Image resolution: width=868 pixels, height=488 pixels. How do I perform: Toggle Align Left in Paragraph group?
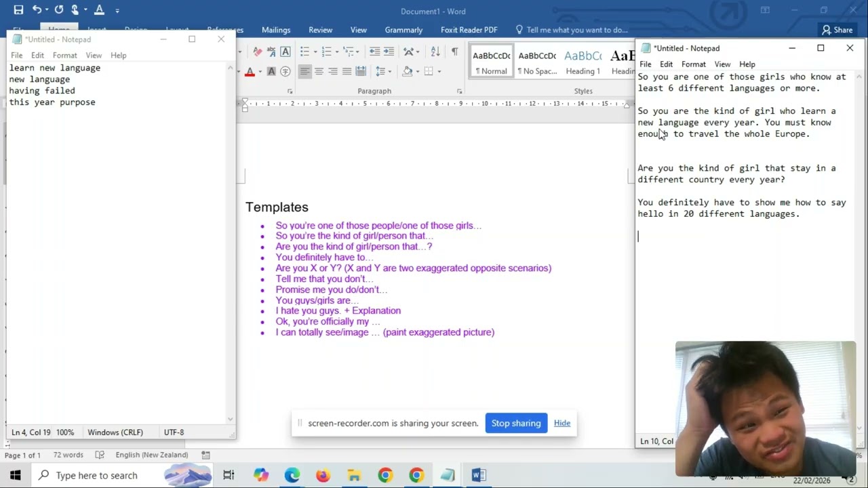304,71
